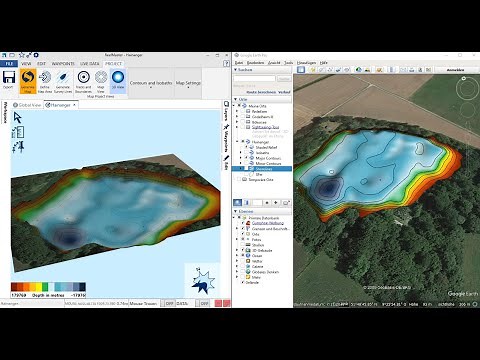Toggle Shaded Relief layer checkbox
Screen dimensions: 480x360
point(247,147)
